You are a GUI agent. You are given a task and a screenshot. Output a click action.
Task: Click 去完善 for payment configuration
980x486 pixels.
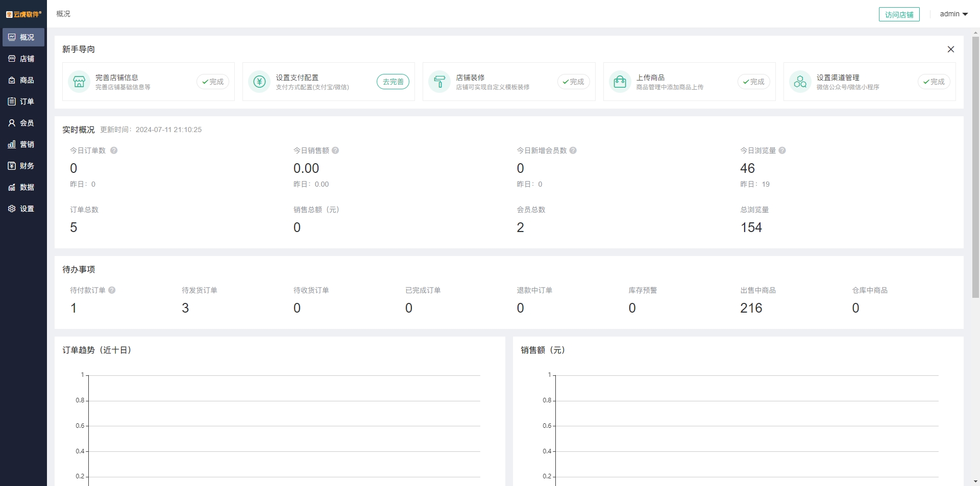click(x=393, y=82)
